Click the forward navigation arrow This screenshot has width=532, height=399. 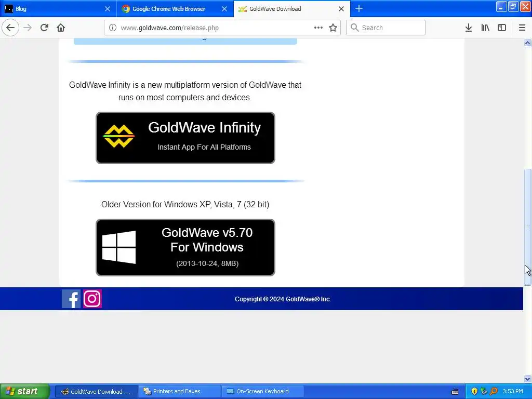(28, 28)
